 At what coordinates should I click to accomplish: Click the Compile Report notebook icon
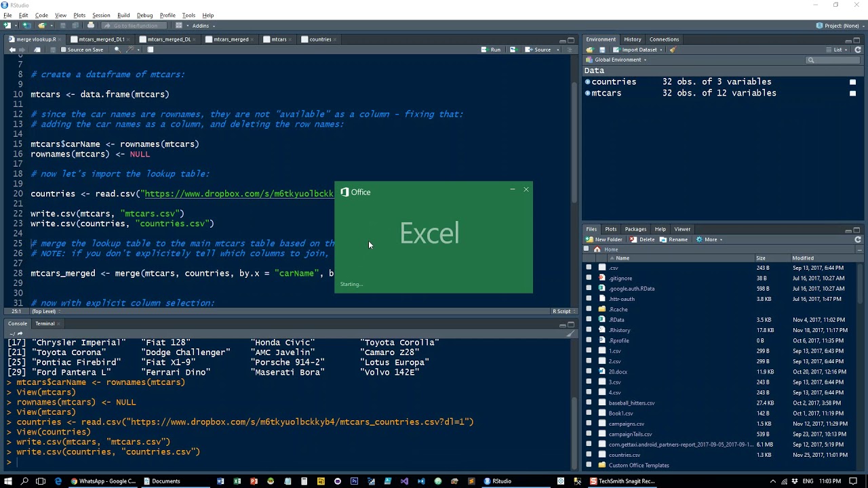pos(151,49)
